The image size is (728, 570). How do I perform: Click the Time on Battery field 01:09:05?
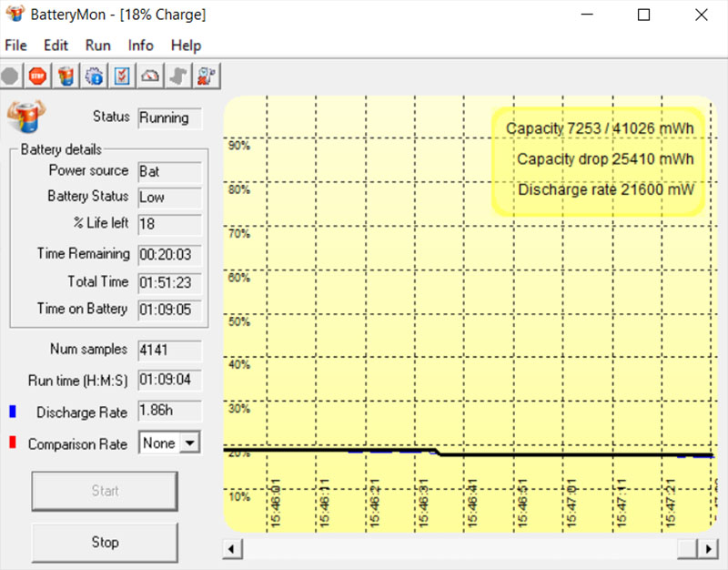click(x=169, y=310)
